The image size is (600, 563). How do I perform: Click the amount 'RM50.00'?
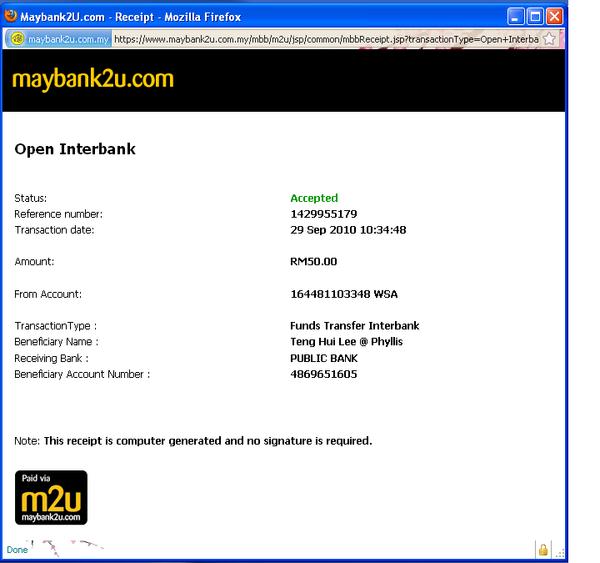click(x=313, y=261)
